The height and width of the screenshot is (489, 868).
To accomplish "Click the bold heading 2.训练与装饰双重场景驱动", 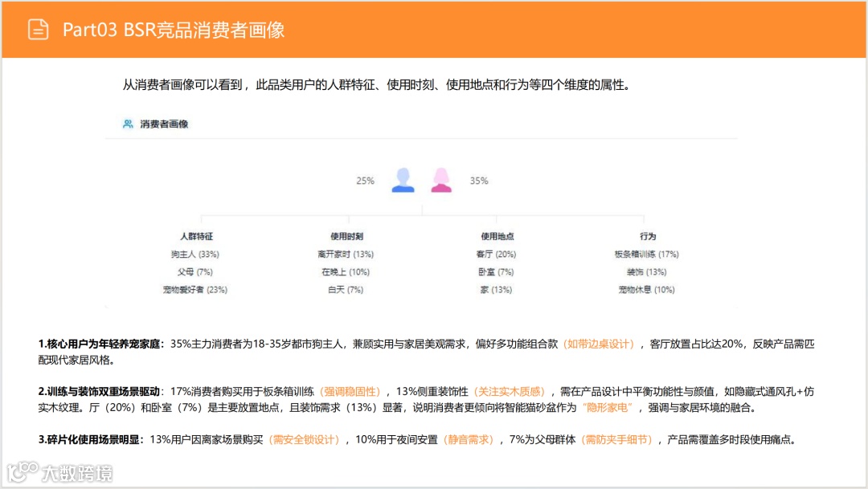I will point(99,392).
